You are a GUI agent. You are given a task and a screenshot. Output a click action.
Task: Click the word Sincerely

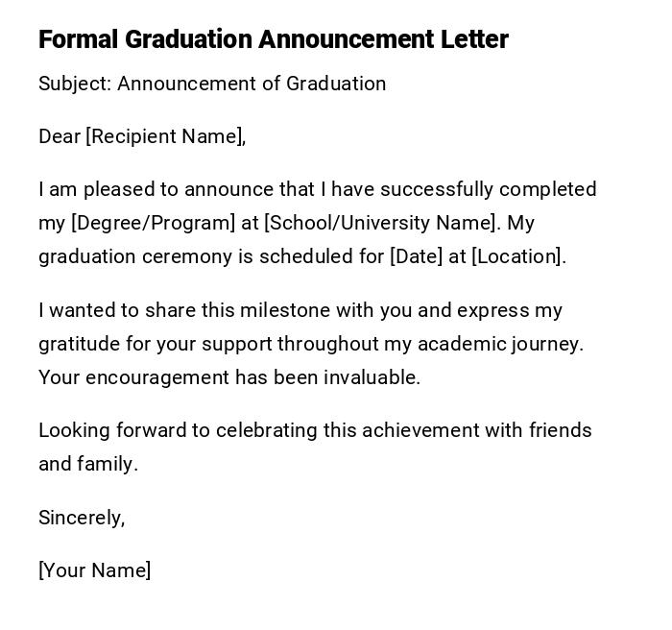[80, 518]
